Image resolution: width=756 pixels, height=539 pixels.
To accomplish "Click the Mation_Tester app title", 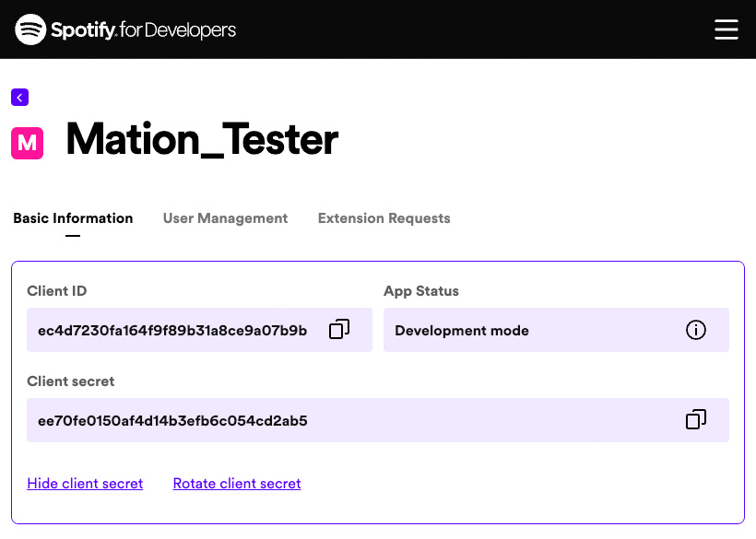I will 202,140.
